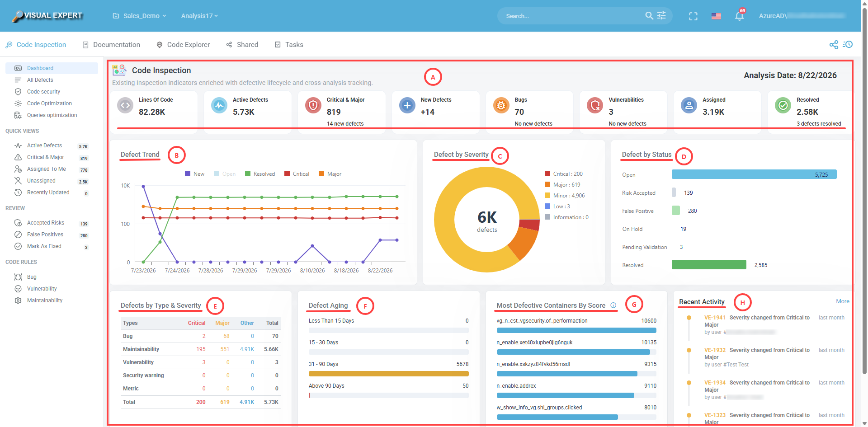
Task: Click the Critical & Major shield icon
Action: coord(313,105)
